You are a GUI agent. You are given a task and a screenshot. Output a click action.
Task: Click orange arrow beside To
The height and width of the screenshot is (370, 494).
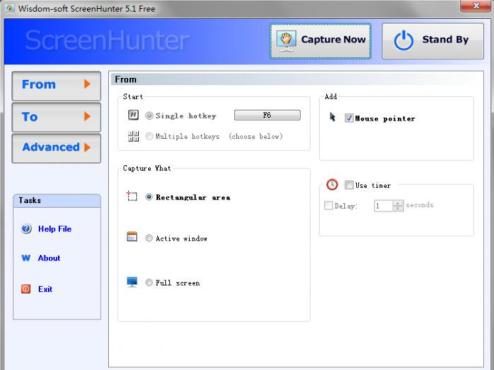coord(87,116)
